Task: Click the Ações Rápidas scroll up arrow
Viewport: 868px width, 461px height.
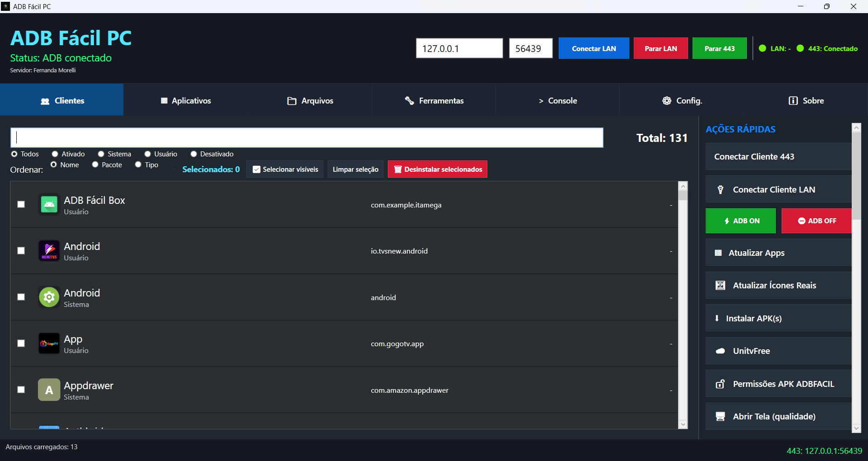Action: (857, 128)
